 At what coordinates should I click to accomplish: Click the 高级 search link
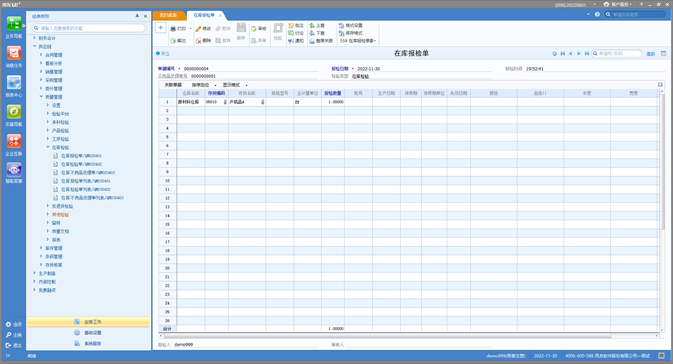(651, 54)
